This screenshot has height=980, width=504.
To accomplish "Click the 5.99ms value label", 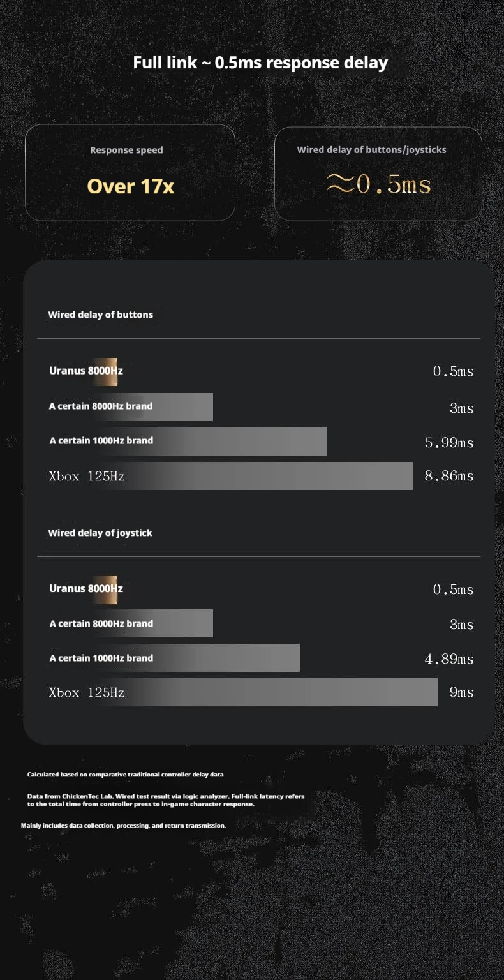I will [450, 443].
